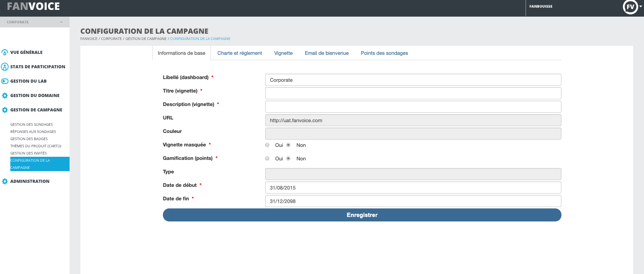
Task: Click the Gestion du Domaine gear icon
Action: pyautogui.click(x=5, y=96)
